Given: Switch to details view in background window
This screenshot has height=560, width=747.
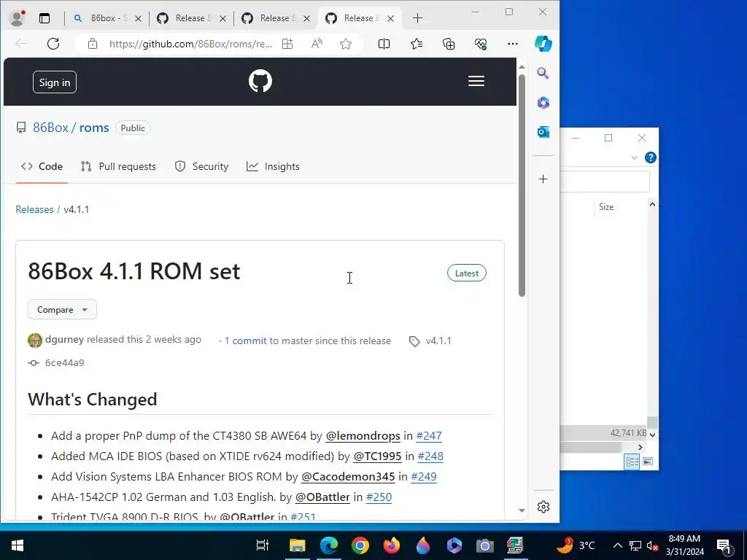Looking at the screenshot, I should tap(632, 461).
